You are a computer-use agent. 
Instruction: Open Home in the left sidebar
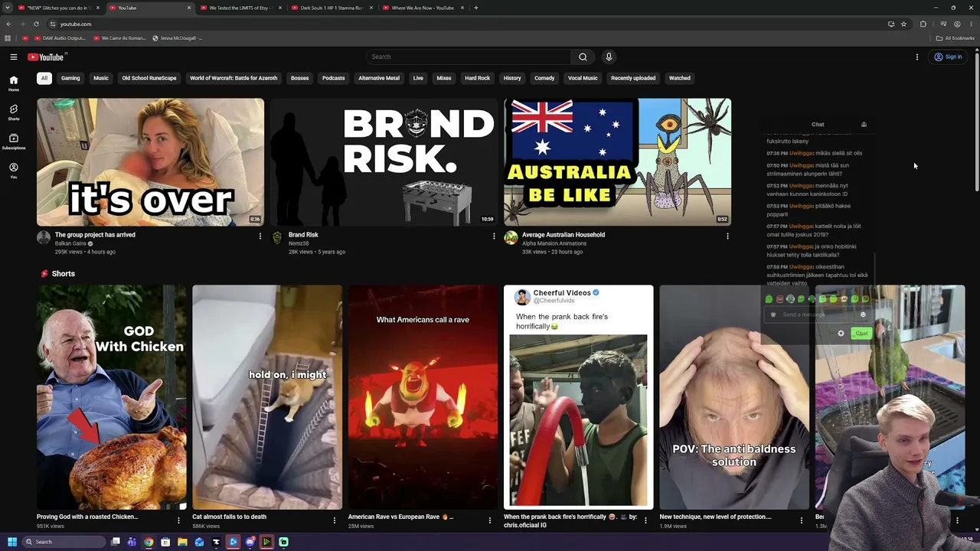pos(14,83)
